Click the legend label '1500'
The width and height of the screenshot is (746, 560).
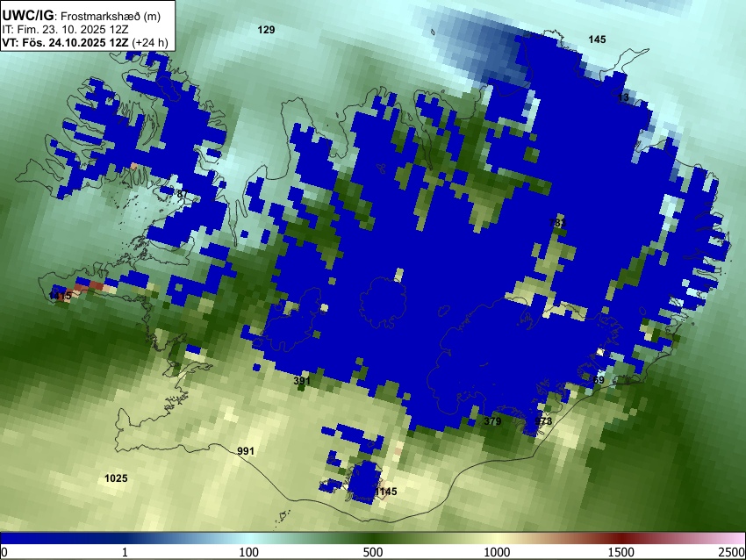pos(621,552)
